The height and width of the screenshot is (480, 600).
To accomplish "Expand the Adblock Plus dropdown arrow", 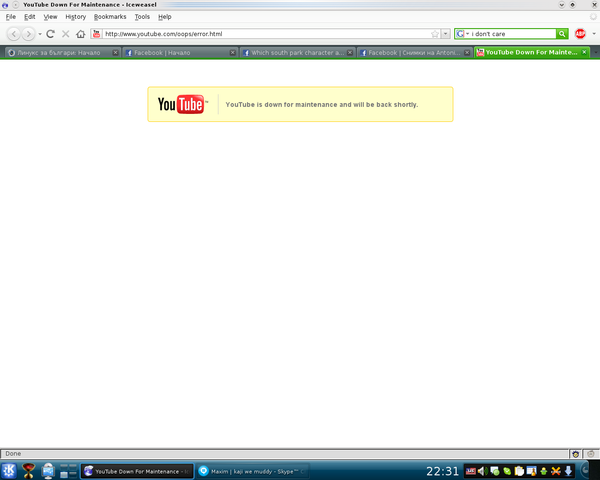I will pyautogui.click(x=594, y=34).
